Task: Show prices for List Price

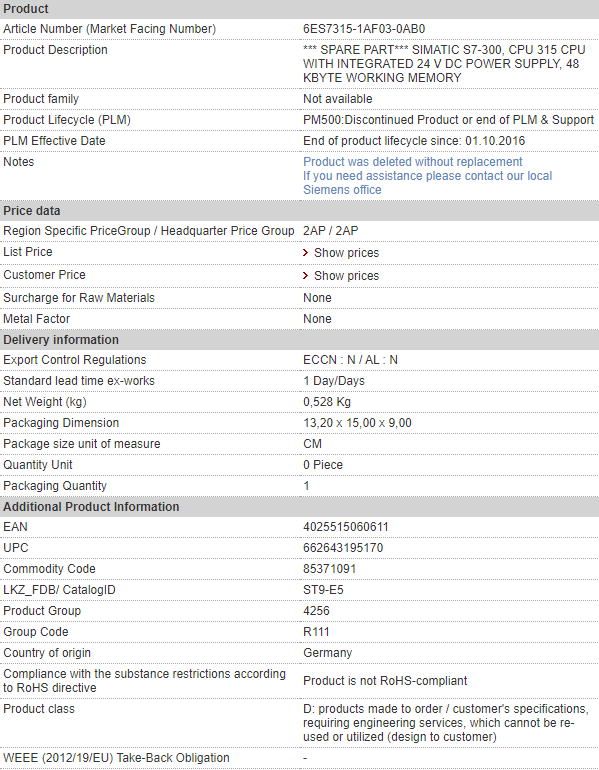Action: click(x=347, y=253)
